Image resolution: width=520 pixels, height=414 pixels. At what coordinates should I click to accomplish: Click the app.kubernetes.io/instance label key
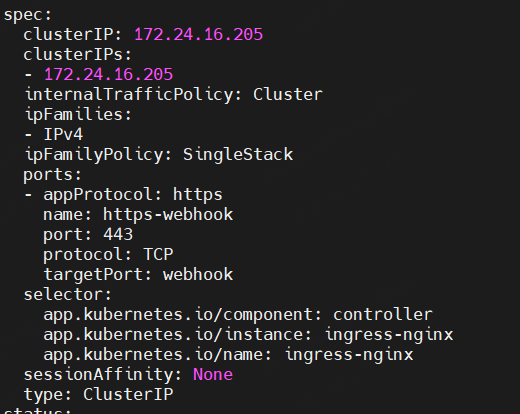pos(178,335)
